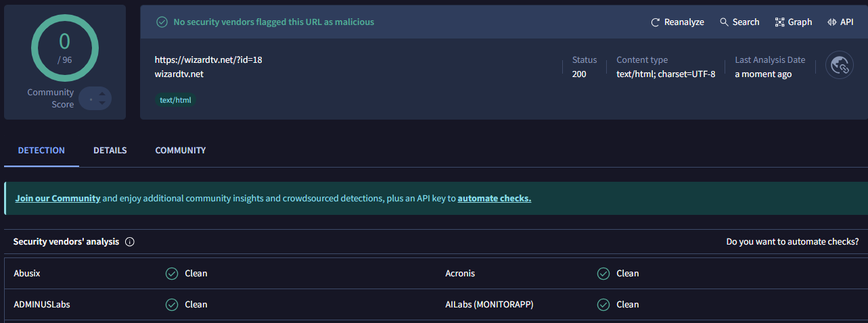Viewport: 868px width, 323px height.
Task: Click the Clean checkmark icon for Acronis
Action: (x=603, y=274)
